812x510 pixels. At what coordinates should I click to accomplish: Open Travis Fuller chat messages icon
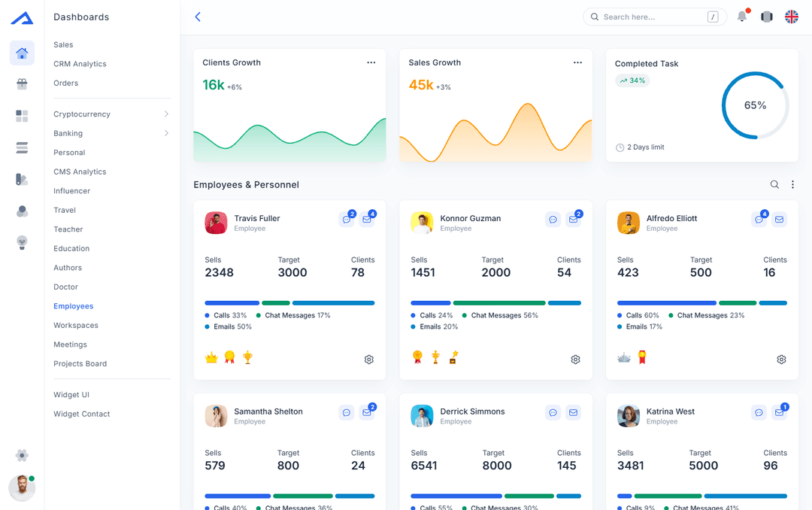pyautogui.click(x=347, y=219)
